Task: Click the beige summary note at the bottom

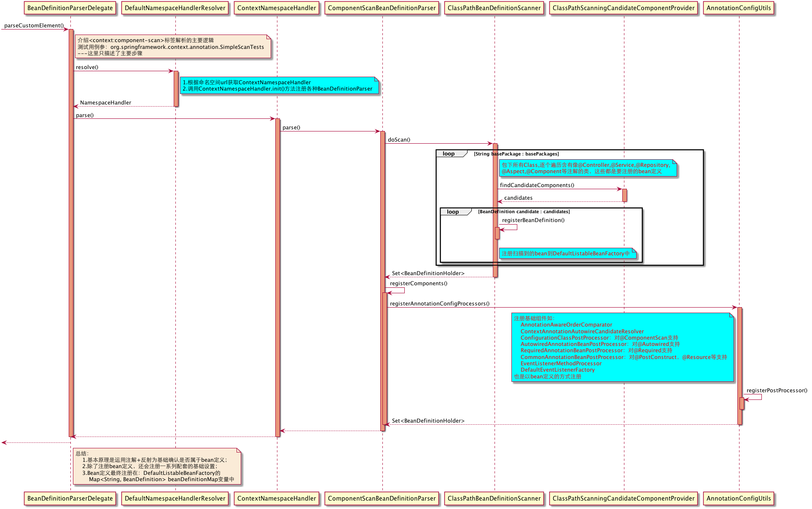Action: pyautogui.click(x=157, y=466)
